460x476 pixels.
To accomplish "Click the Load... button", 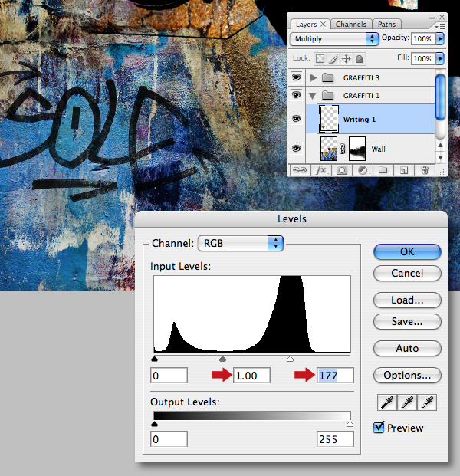I will (x=407, y=300).
